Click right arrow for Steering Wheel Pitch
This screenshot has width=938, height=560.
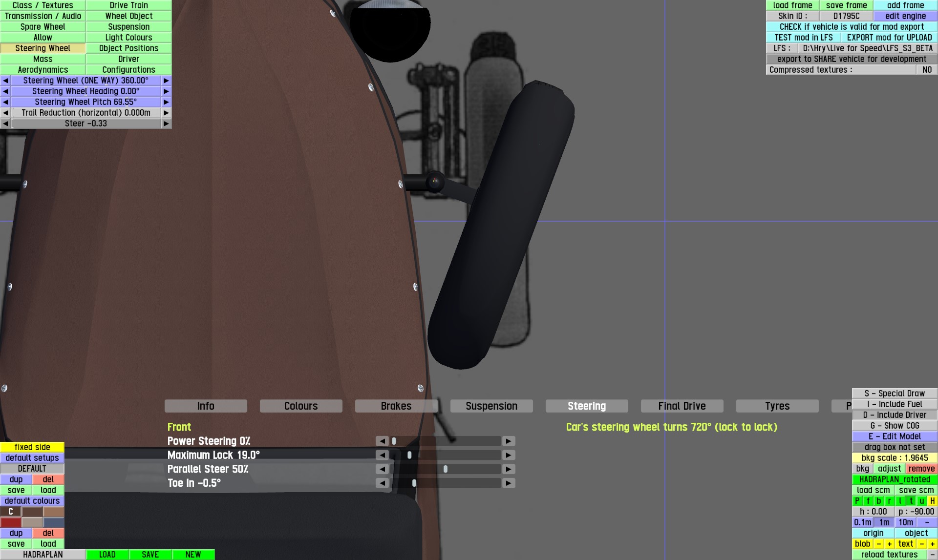coord(166,102)
